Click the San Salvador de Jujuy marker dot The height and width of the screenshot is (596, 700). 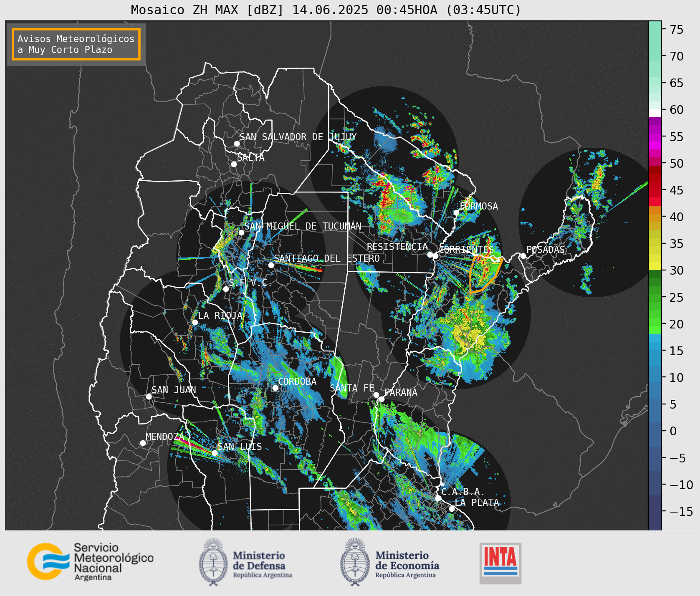pyautogui.click(x=237, y=144)
